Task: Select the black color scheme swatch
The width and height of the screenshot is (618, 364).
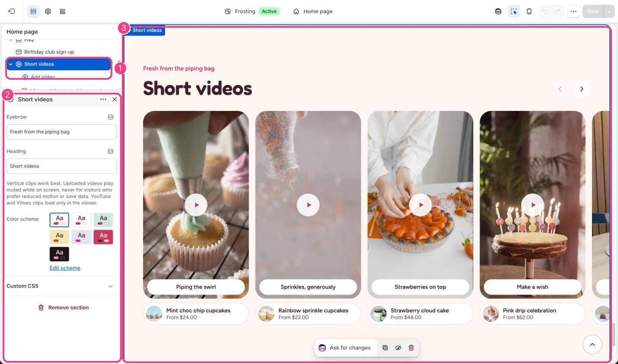Action: [x=59, y=254]
